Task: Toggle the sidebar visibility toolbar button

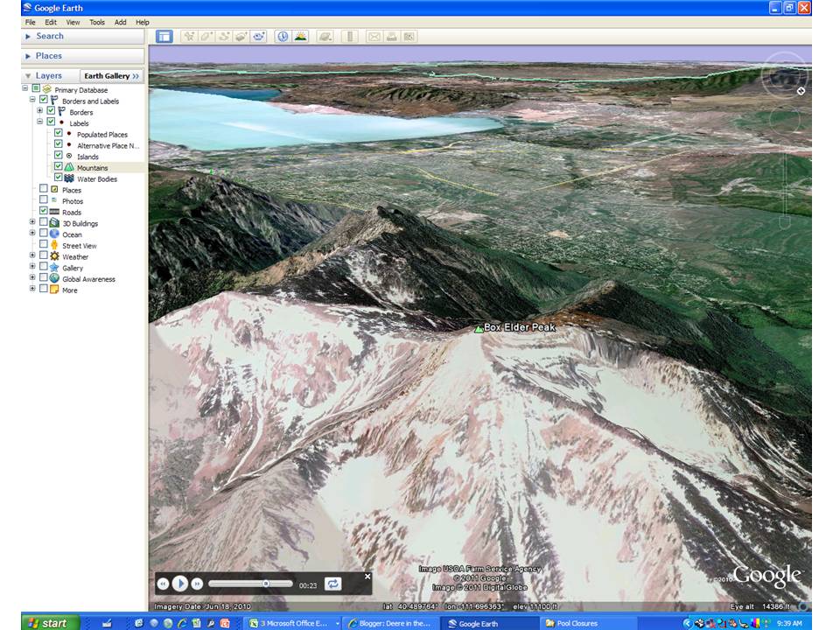Action: click(x=164, y=37)
